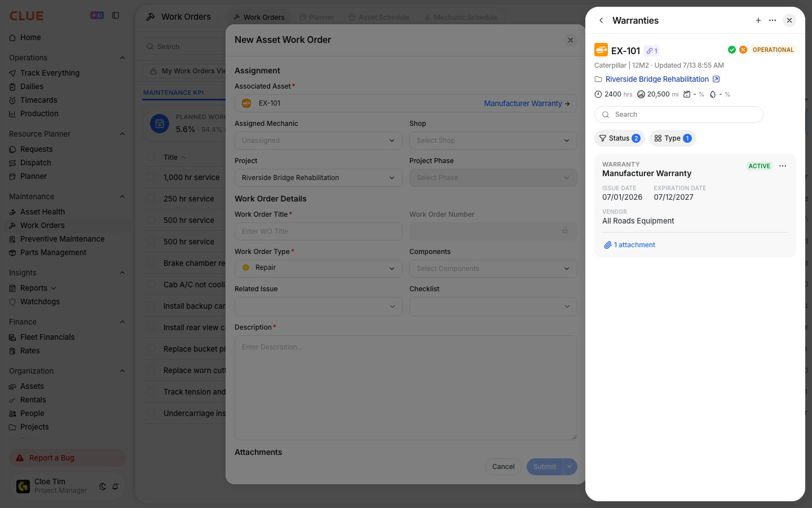Open Parts Management in sidebar
812x508 pixels.
53,252
